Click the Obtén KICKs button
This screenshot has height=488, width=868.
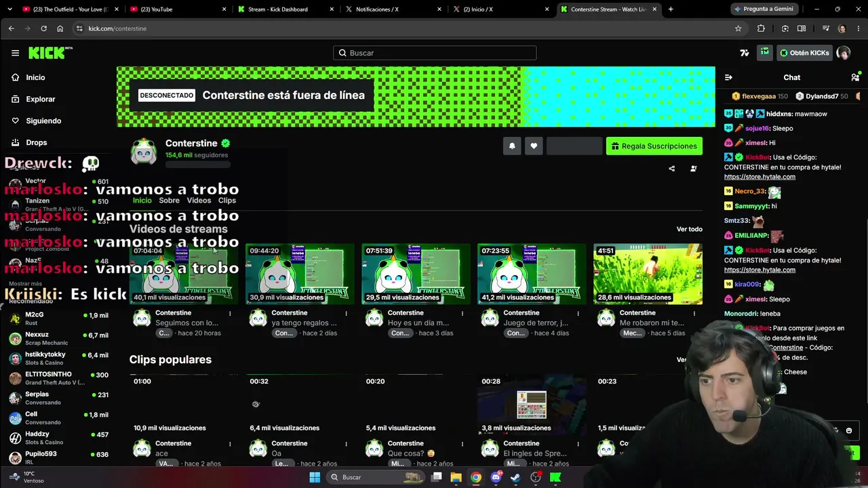tap(804, 53)
